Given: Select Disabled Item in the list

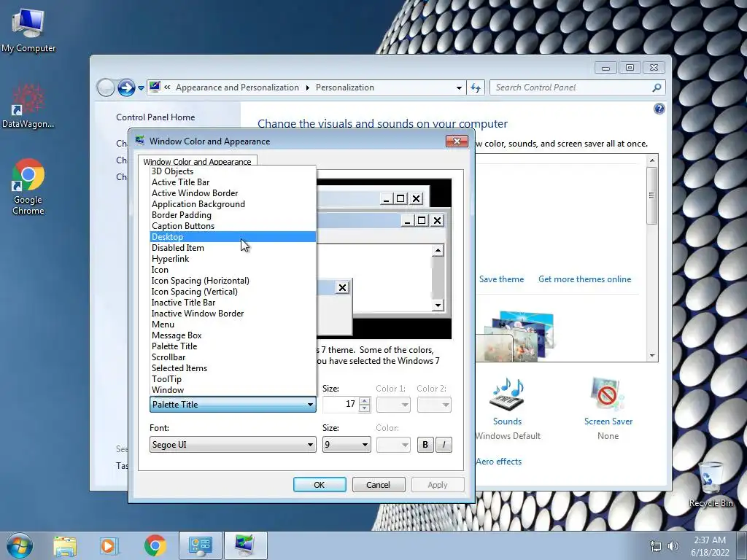Looking at the screenshot, I should [x=233, y=248].
